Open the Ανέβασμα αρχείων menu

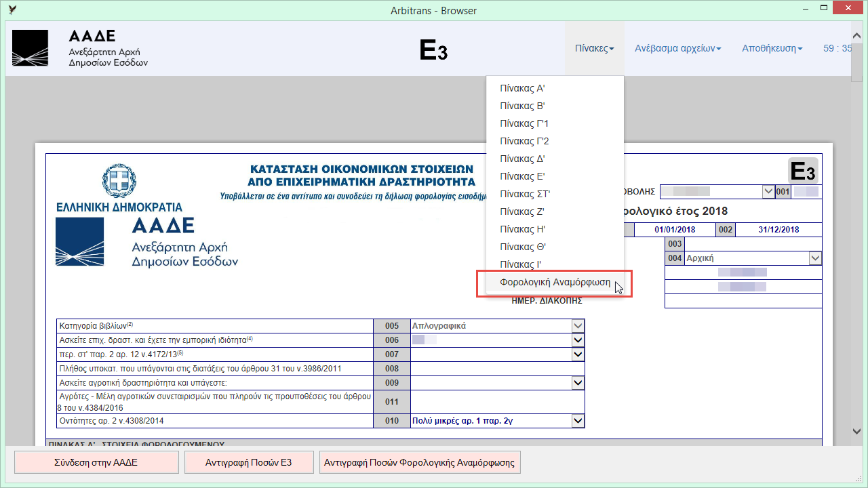click(678, 49)
